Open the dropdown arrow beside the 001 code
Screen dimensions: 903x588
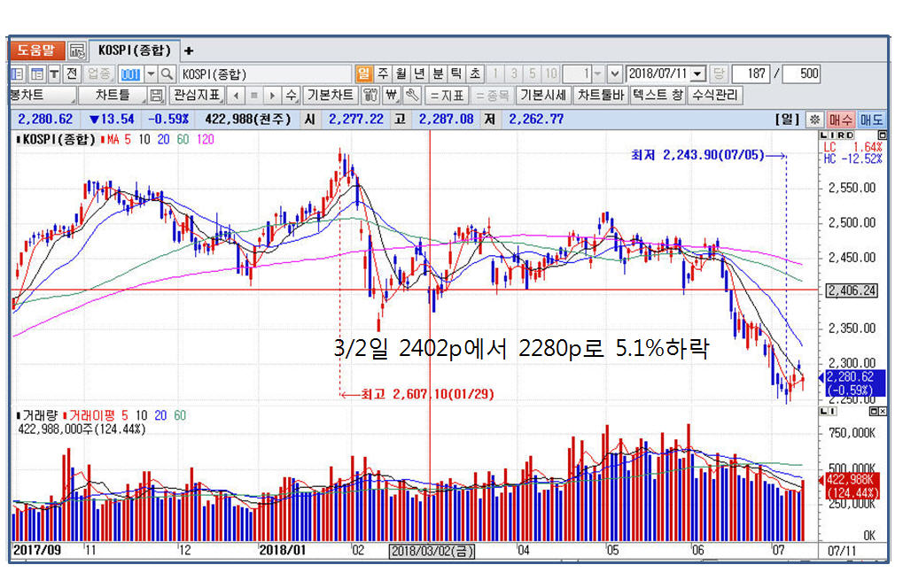coord(151,74)
